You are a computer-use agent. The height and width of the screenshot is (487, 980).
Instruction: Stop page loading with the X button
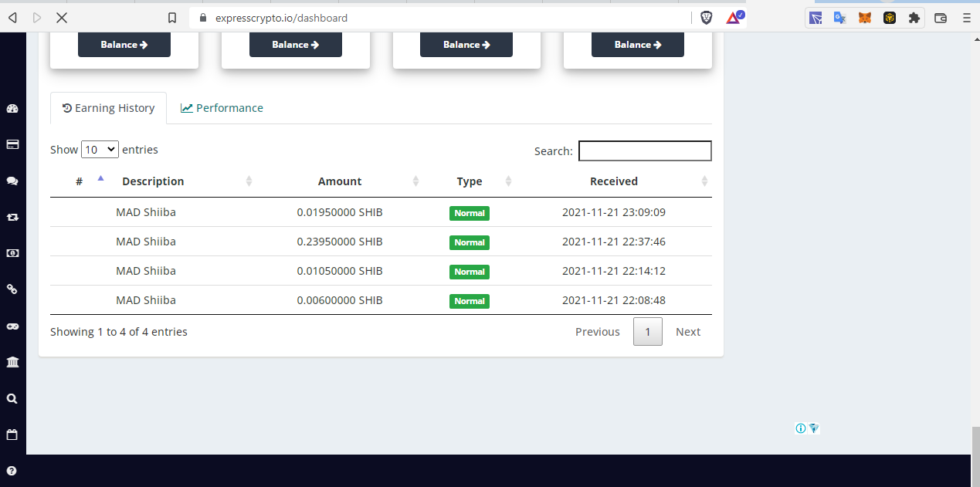(62, 17)
